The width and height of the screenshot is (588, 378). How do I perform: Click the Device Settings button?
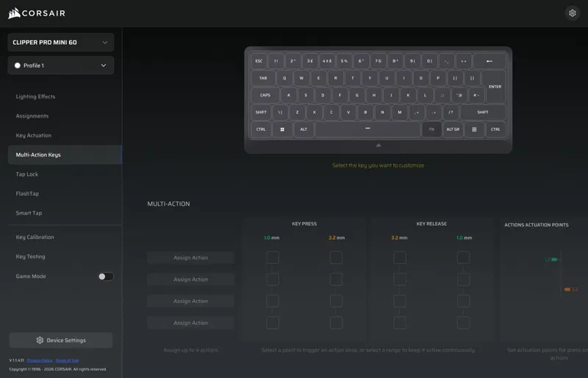click(x=61, y=340)
